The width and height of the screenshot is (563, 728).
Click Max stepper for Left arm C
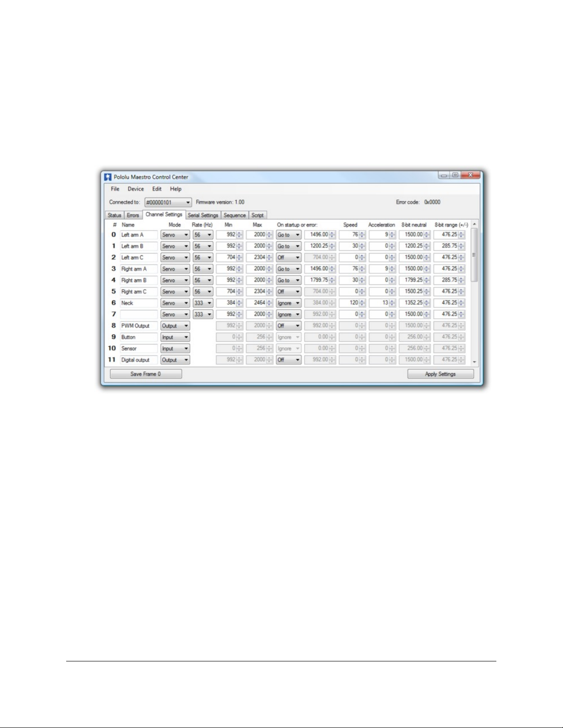point(270,258)
